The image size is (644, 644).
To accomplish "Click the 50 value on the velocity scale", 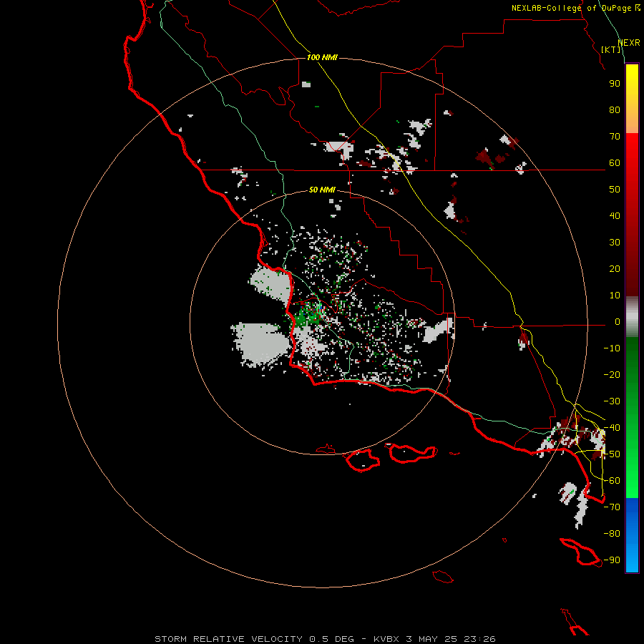I will pyautogui.click(x=615, y=190).
